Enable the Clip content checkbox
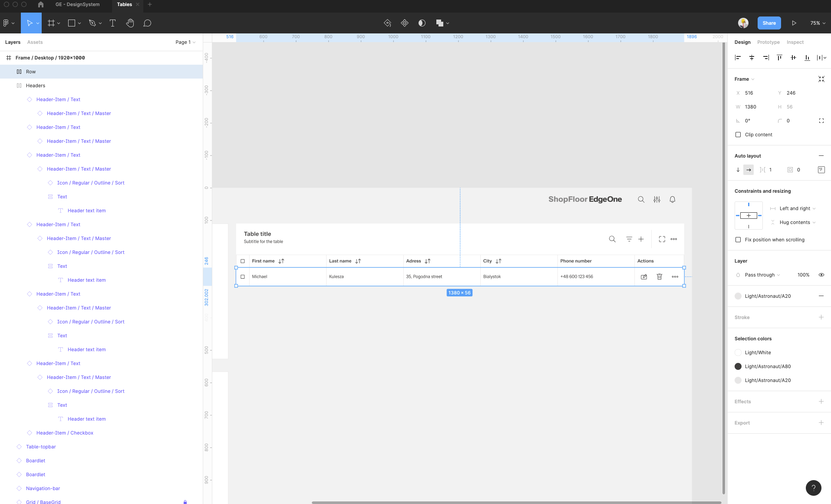 click(738, 135)
